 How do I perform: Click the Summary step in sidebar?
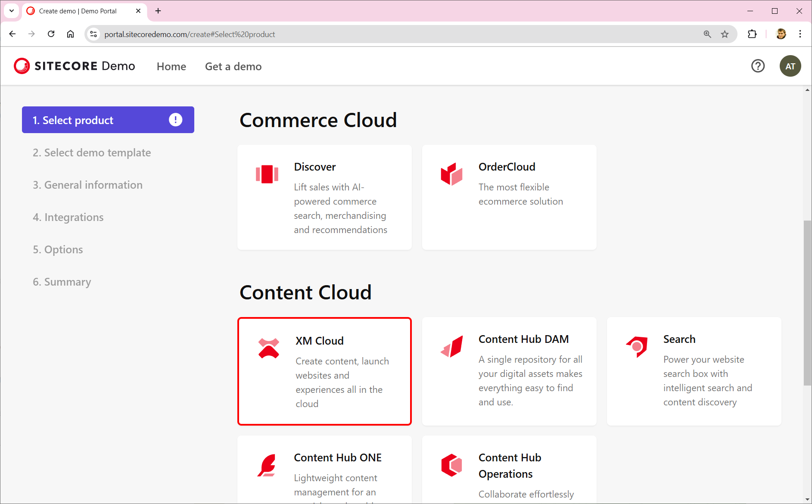click(61, 282)
